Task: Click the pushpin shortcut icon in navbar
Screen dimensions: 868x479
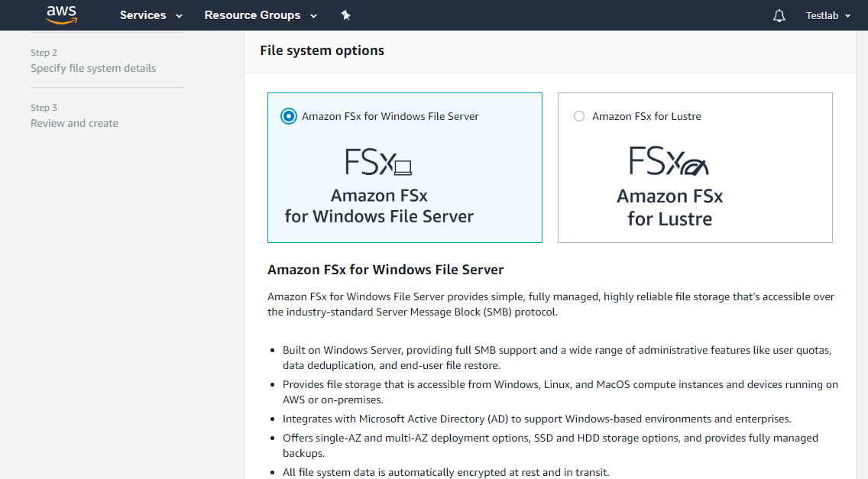Action: coord(345,15)
